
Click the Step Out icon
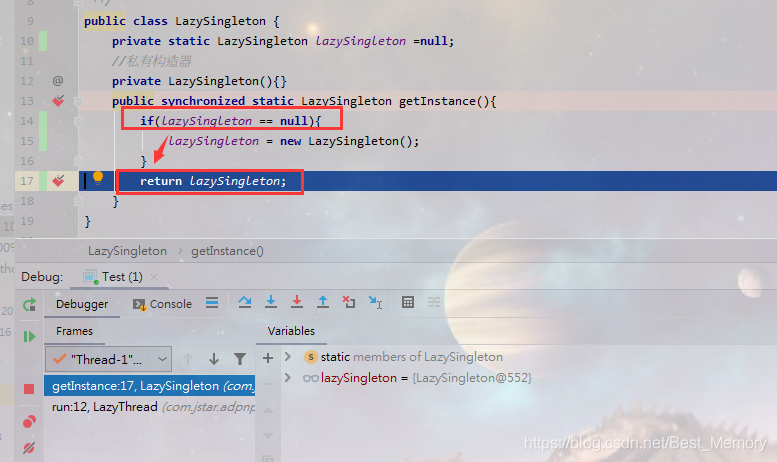[323, 302]
